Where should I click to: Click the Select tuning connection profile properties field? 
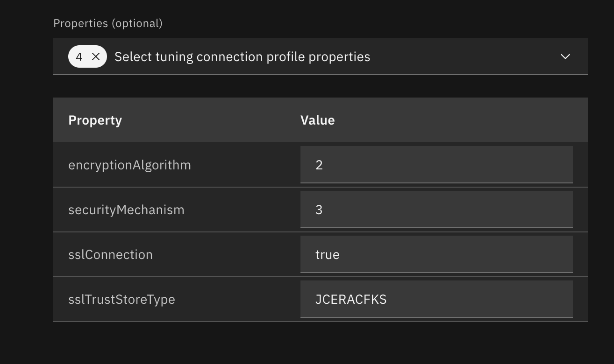click(243, 56)
